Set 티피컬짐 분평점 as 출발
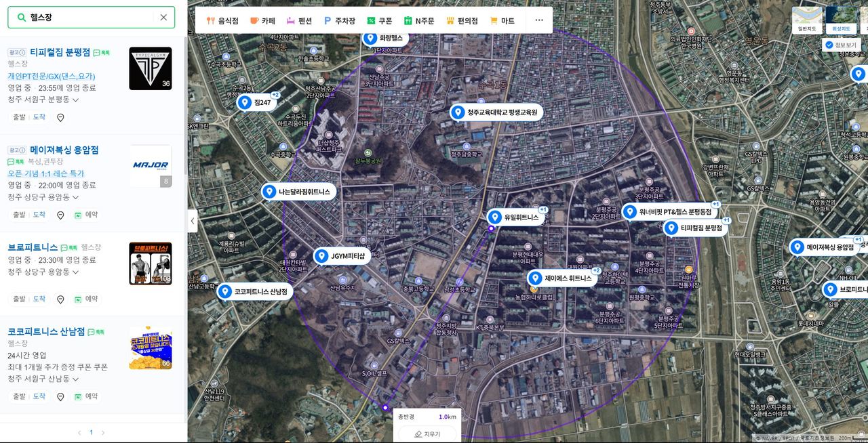The height and width of the screenshot is (443, 868). pyautogui.click(x=19, y=118)
